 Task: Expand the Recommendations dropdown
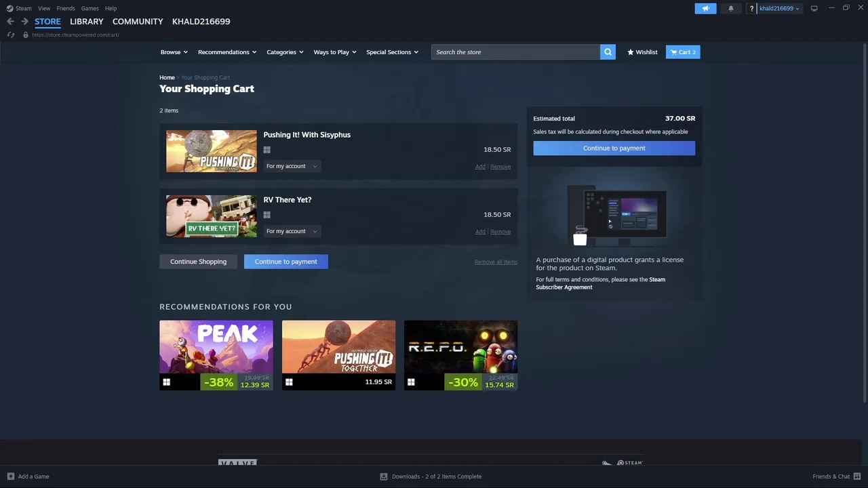coord(227,52)
